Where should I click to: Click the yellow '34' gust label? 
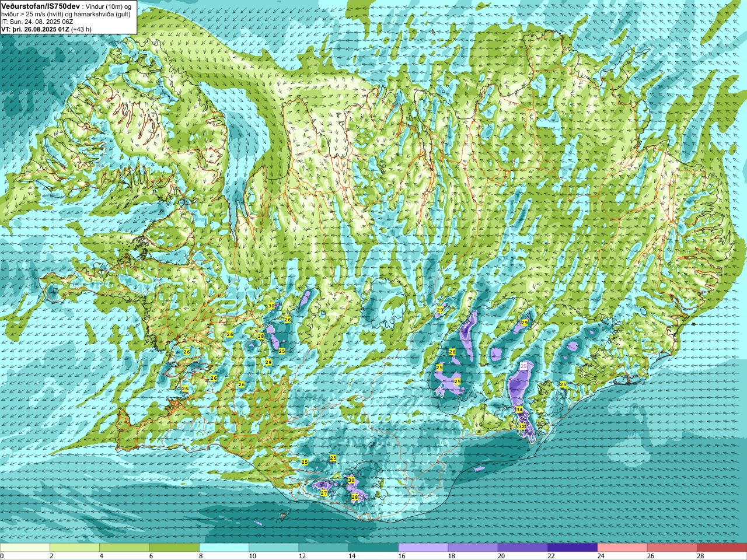click(x=519, y=409)
